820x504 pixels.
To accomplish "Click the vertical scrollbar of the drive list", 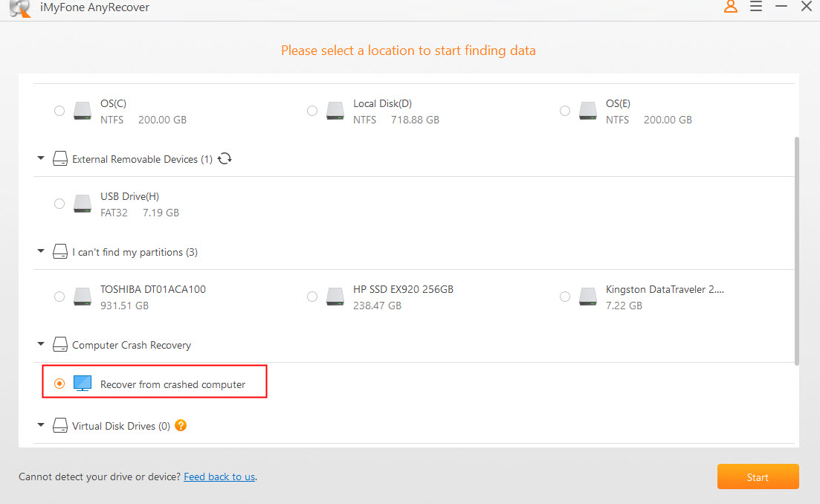I will tap(796, 251).
